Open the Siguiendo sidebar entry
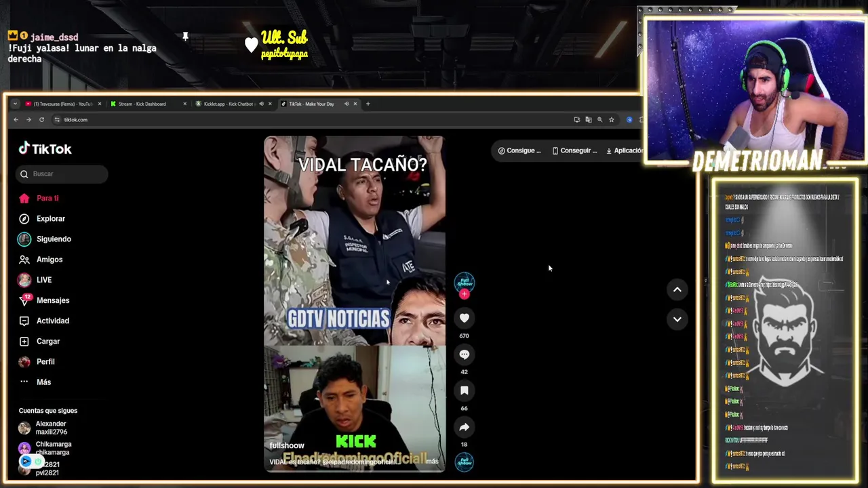 (x=45, y=239)
